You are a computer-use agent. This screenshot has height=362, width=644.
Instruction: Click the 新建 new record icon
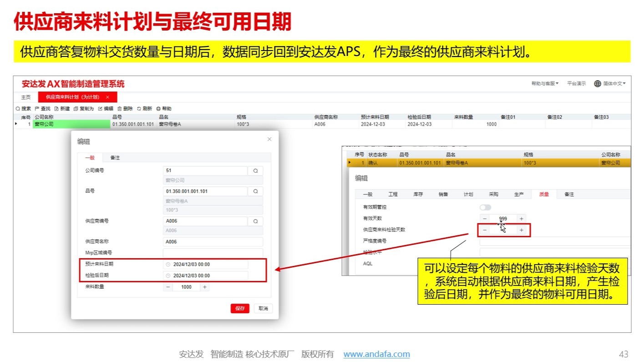point(56,109)
